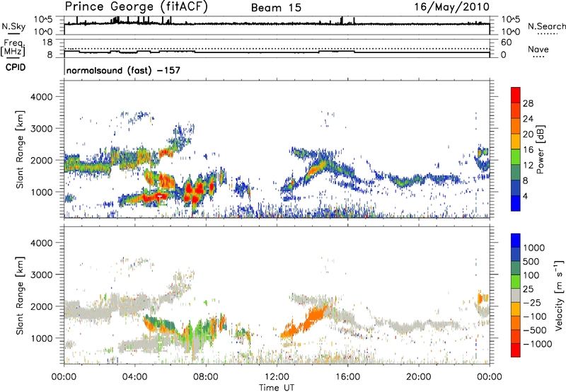The image size is (566, 392).
Task: Click the '12:00' time axis label
Action: (277, 377)
